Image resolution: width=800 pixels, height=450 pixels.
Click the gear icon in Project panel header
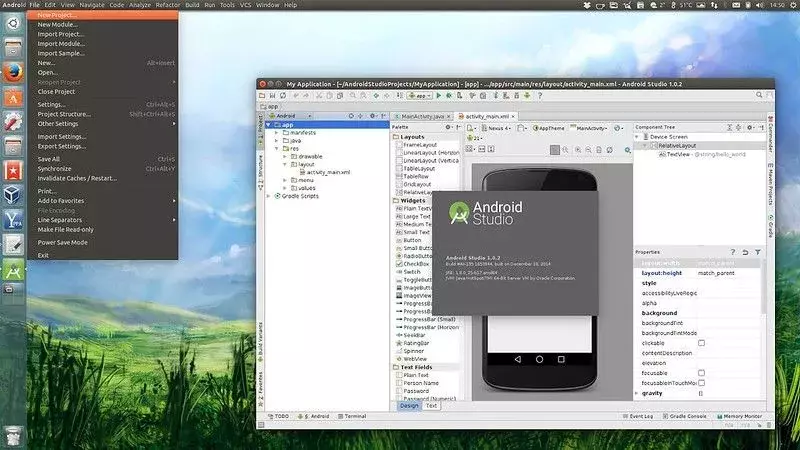point(372,116)
